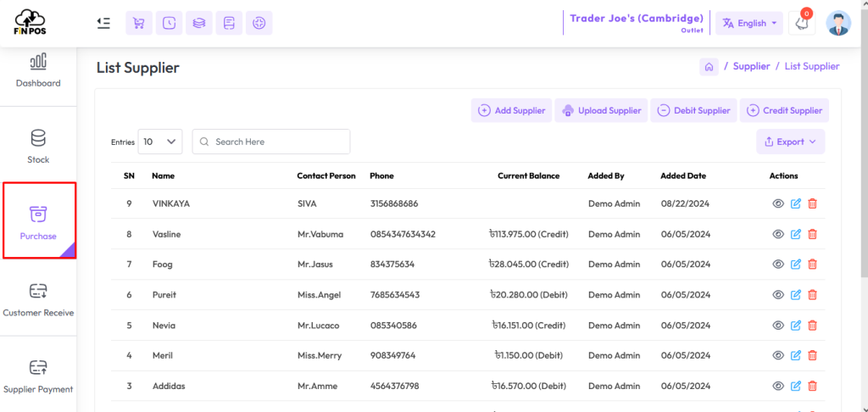Click the Debit Supplier button
The width and height of the screenshot is (868, 412).
(694, 110)
